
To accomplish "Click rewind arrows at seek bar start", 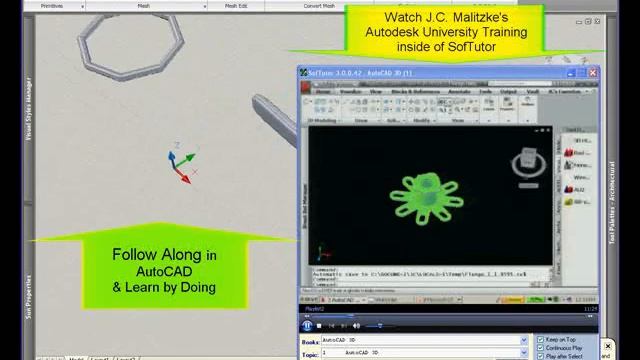I will point(307,316).
